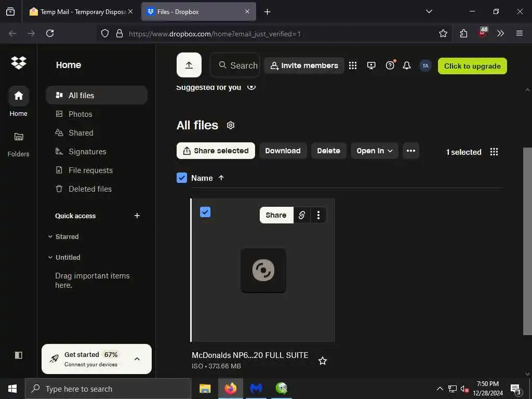Open Firefox View tab icon
532x399 pixels.
pos(10,11)
